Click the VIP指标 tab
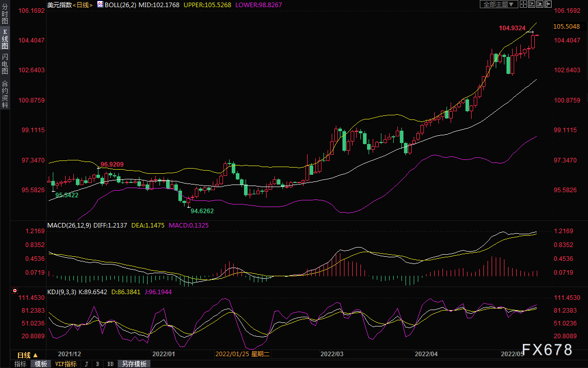This screenshot has width=588, height=368. click(66, 364)
